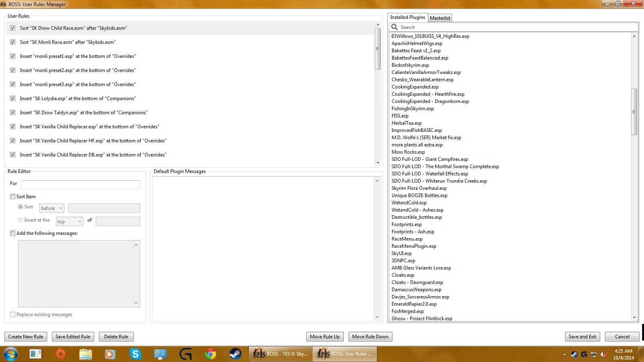Toggle the "SK Vanilla Child Replacer DB.esp" checkbox
The height and width of the screenshot is (362, 644).
pyautogui.click(x=12, y=155)
